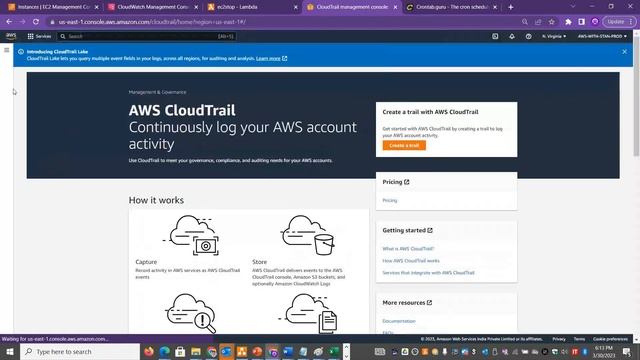Open the Windows notification center icon

pos(627,351)
